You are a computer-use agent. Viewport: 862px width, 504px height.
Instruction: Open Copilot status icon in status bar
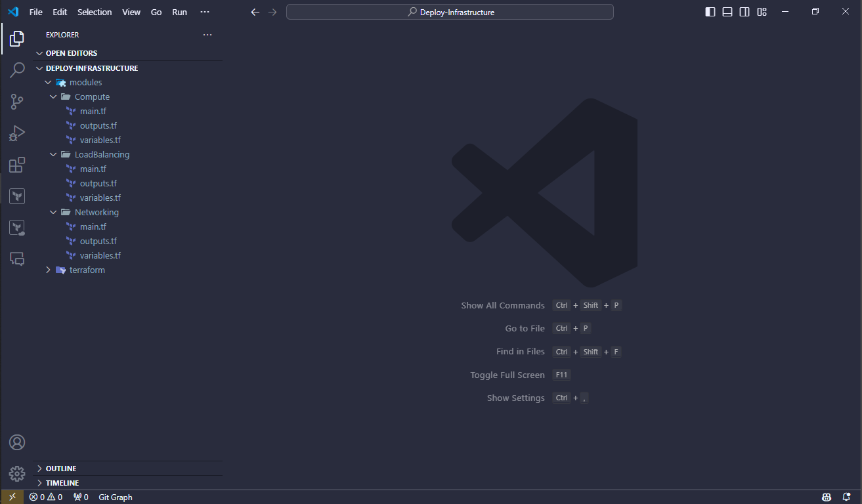tap(827, 497)
